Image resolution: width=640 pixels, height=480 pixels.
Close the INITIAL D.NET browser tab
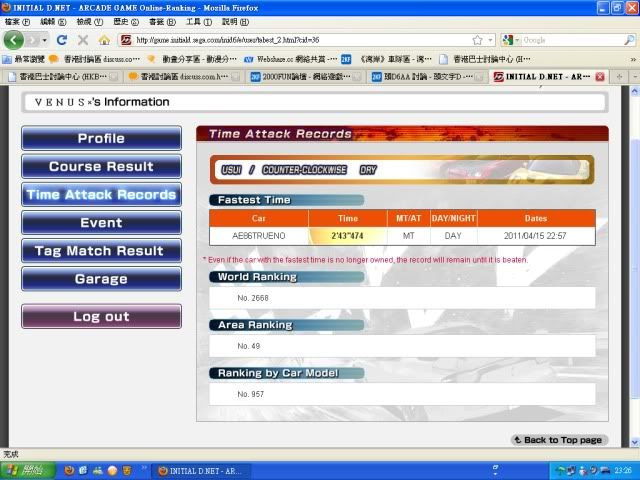600,76
